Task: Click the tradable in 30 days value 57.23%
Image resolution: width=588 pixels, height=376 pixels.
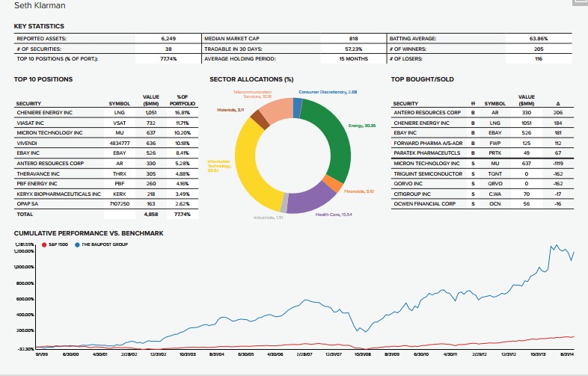Action: coord(353,49)
